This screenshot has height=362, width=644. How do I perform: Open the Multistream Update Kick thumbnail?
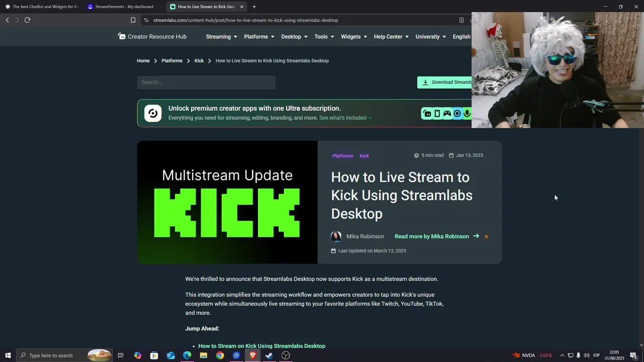tap(227, 202)
